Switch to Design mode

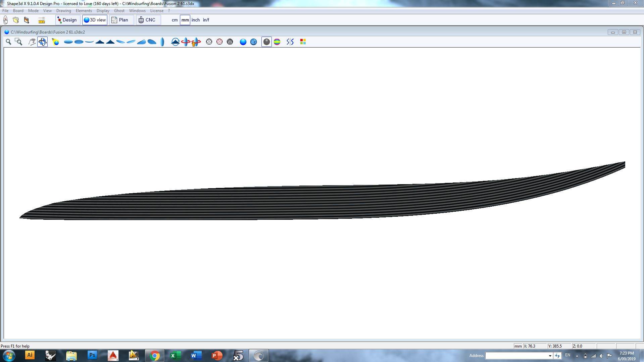point(67,20)
